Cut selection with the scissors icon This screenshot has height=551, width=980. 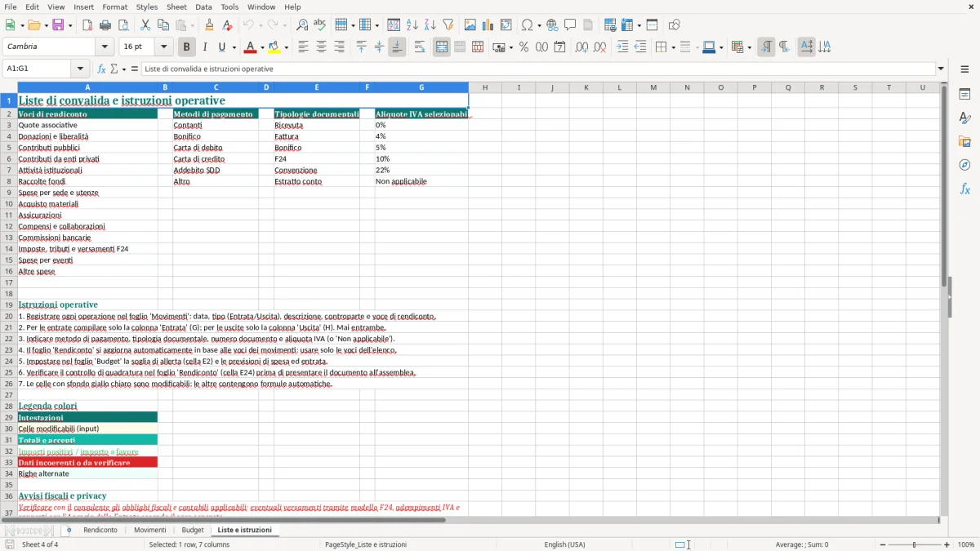pyautogui.click(x=145, y=25)
